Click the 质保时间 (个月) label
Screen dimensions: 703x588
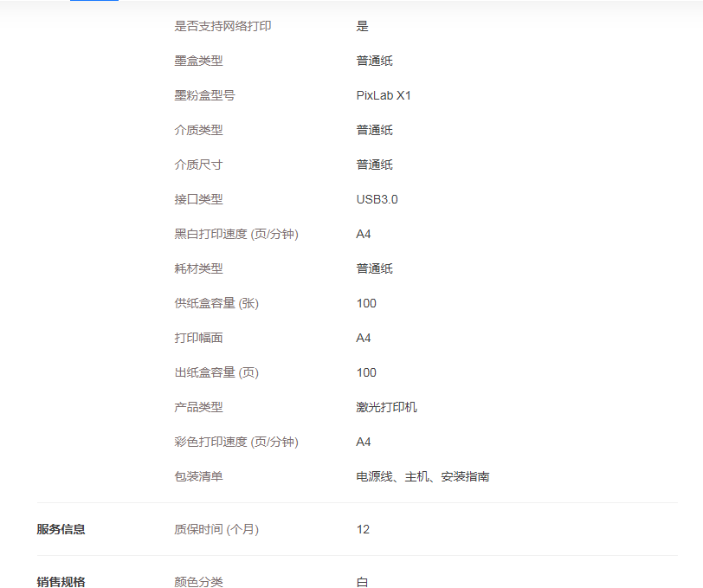[216, 529]
